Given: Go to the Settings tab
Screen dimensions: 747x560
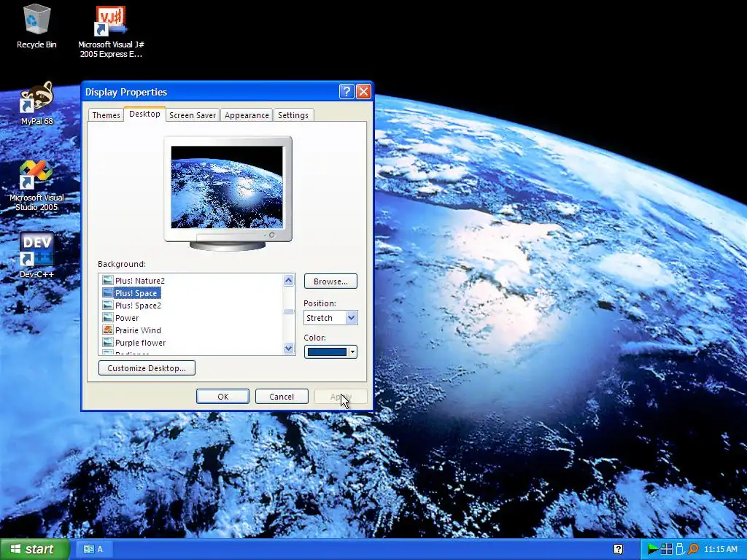Looking at the screenshot, I should [293, 115].
